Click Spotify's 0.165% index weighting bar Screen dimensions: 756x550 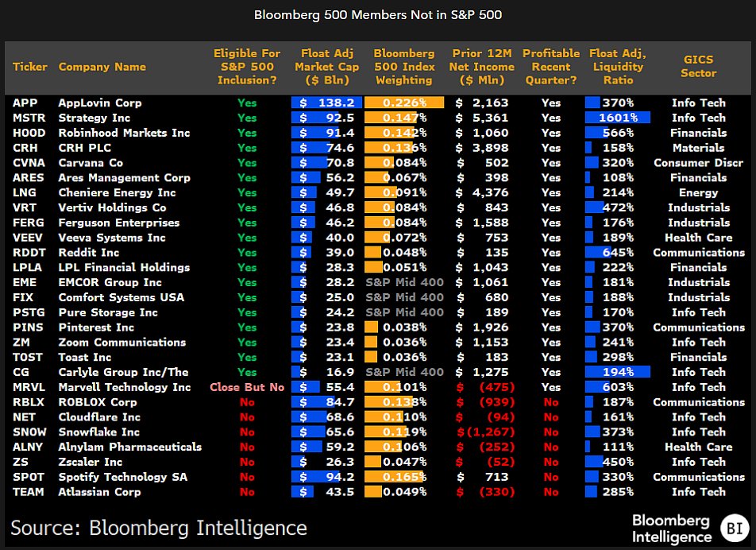[395, 477]
